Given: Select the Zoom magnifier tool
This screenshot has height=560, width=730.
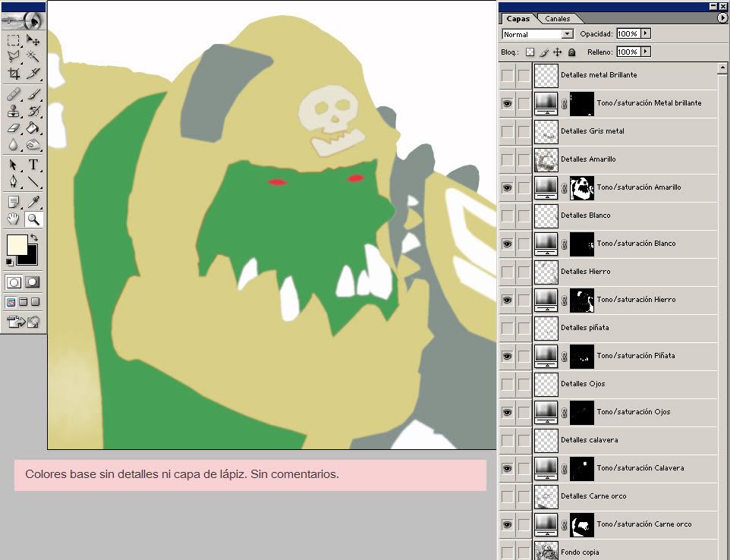Looking at the screenshot, I should [33, 219].
